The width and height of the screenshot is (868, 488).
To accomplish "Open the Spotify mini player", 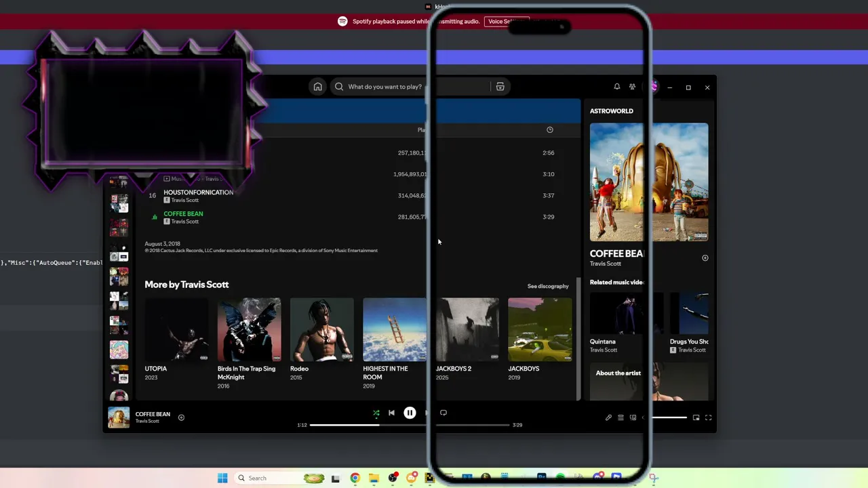I will click(696, 418).
